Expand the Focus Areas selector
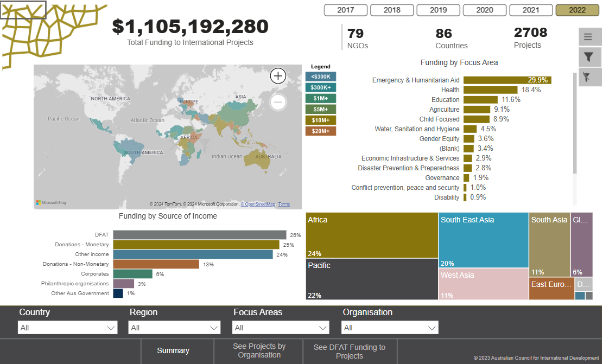The width and height of the screenshot is (603, 364). (x=280, y=327)
